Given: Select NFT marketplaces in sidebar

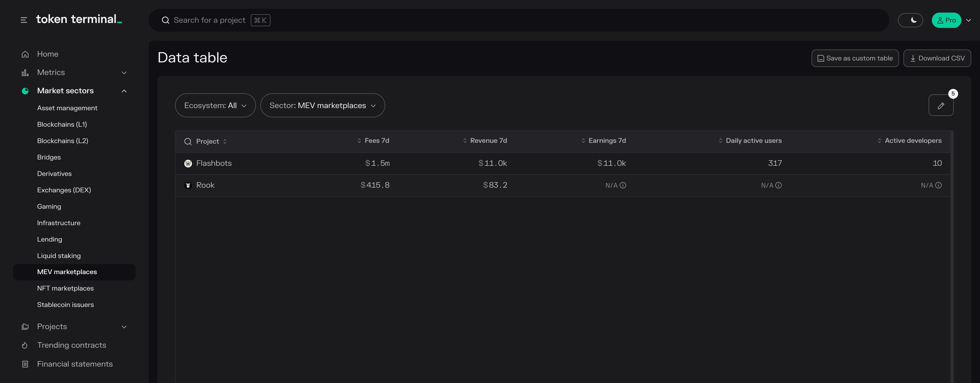Looking at the screenshot, I should click(65, 288).
